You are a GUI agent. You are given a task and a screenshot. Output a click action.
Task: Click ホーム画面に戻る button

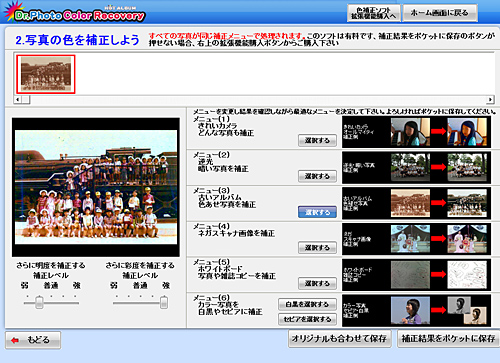point(440,13)
